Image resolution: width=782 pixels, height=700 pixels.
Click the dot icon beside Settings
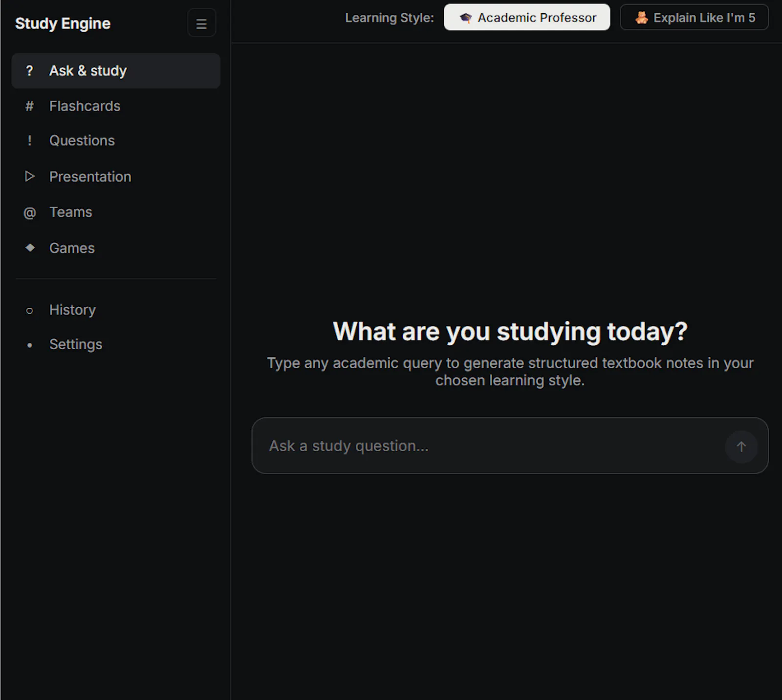[x=30, y=345]
